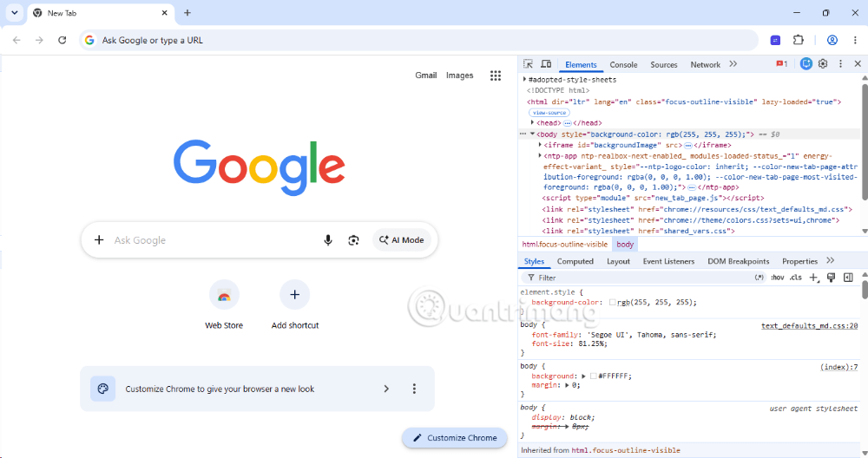The height and width of the screenshot is (458, 868).
Task: Open the color picker swatch for rgb(255, 255, 255)
Action: pyautogui.click(x=612, y=303)
